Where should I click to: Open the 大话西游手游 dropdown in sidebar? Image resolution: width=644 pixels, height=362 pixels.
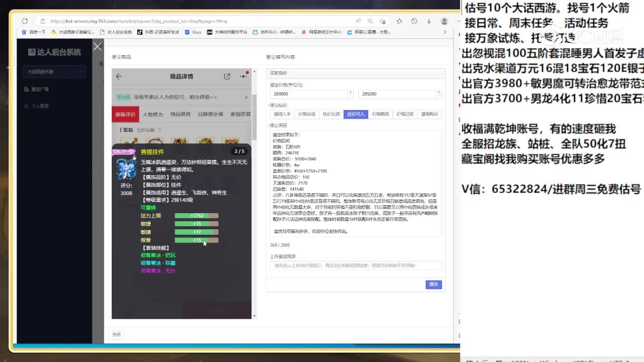pyautogui.click(x=53, y=72)
